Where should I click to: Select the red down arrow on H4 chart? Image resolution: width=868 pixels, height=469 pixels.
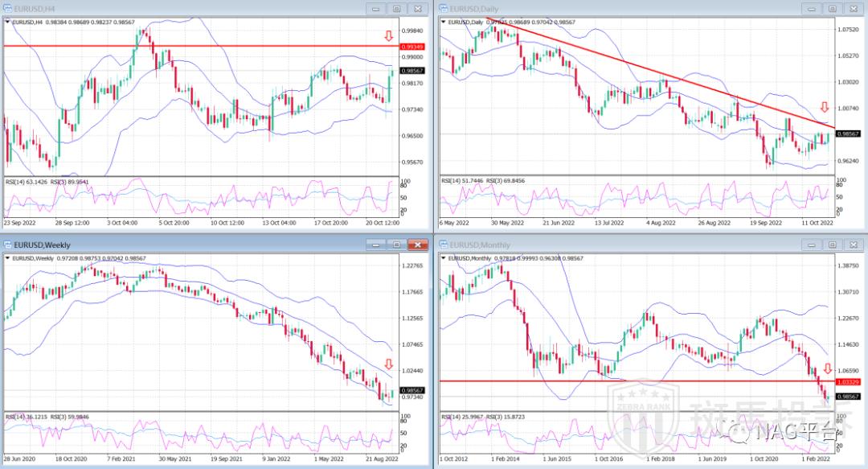point(388,36)
